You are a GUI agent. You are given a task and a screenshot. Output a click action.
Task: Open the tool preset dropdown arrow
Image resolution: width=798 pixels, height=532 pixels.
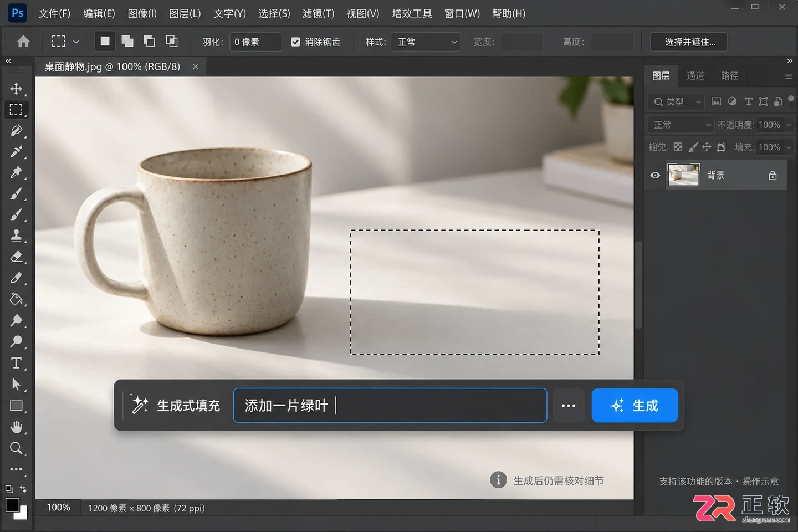pyautogui.click(x=76, y=42)
